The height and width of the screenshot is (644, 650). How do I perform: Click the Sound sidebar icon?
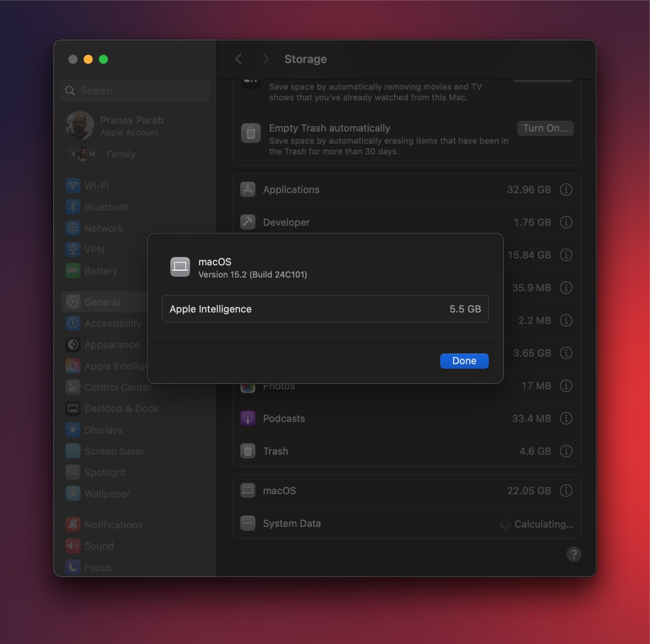coord(73,546)
